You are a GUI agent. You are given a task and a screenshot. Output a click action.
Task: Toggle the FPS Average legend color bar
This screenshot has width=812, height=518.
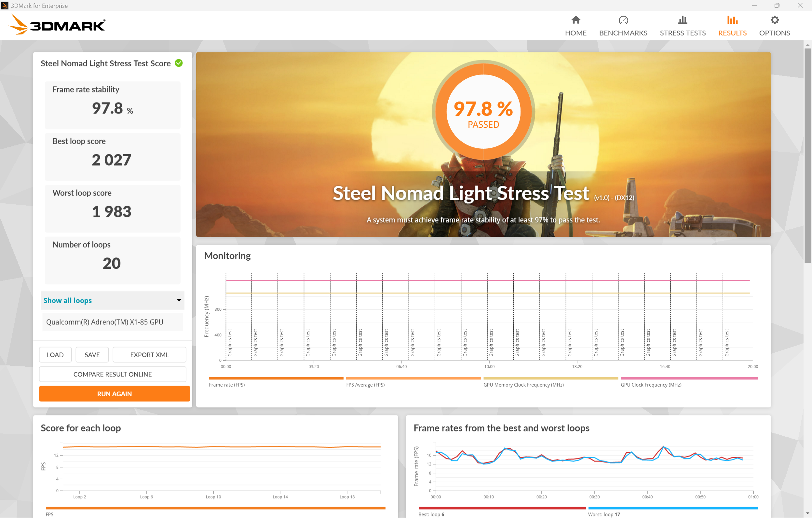click(413, 378)
